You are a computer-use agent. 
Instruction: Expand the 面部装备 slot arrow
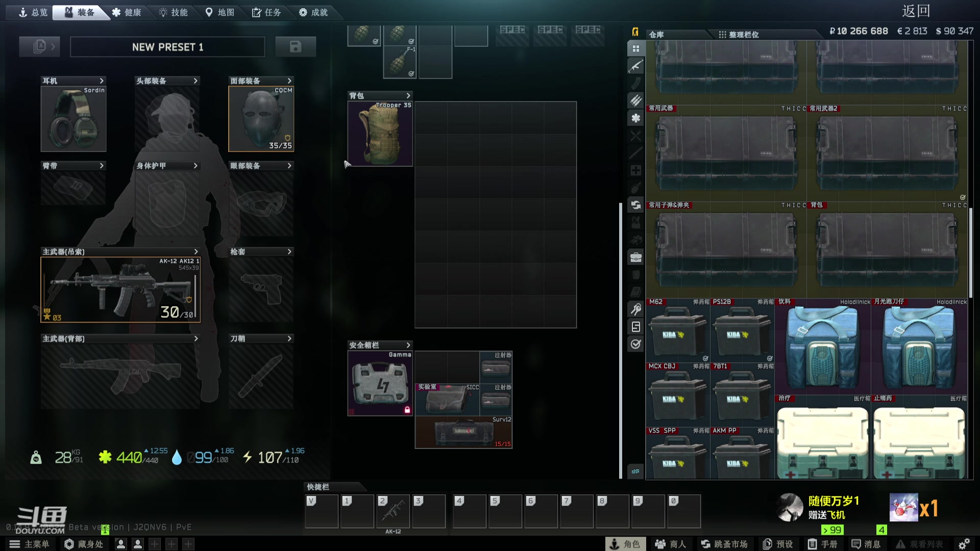(x=289, y=81)
